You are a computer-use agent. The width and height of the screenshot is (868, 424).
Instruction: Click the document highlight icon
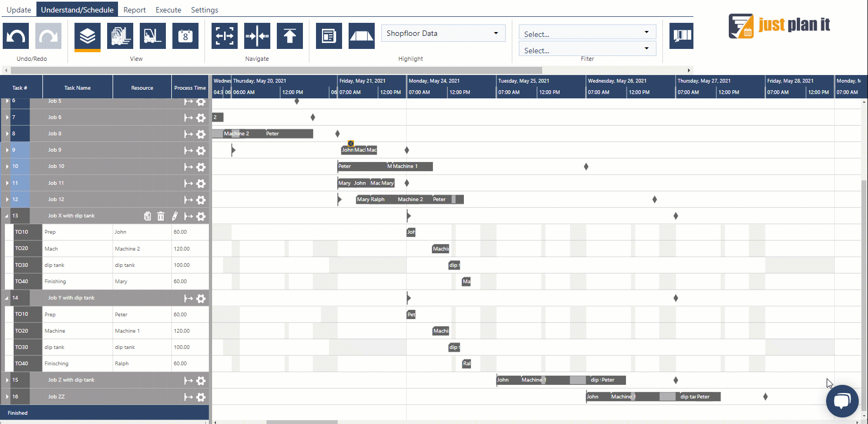[x=329, y=36]
